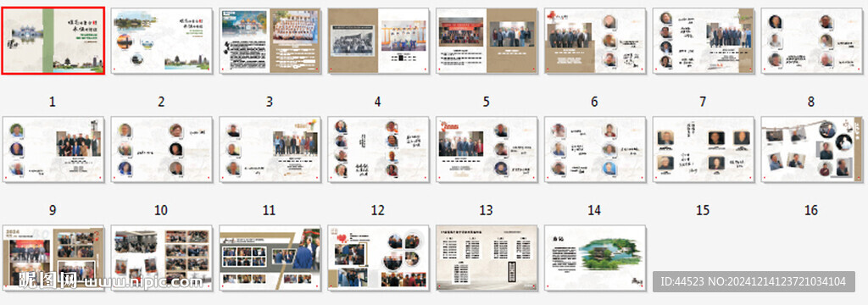Image resolution: width=868 pixels, height=305 pixels.
Task: Select slide 12 with eight round portraits
Action: (x=378, y=149)
